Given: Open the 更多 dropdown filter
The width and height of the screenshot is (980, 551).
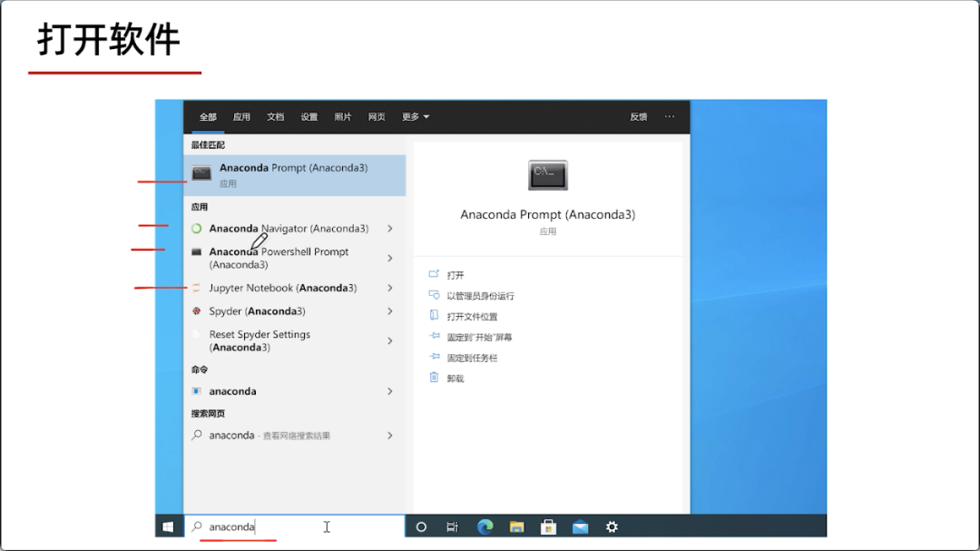Looking at the screenshot, I should 415,117.
